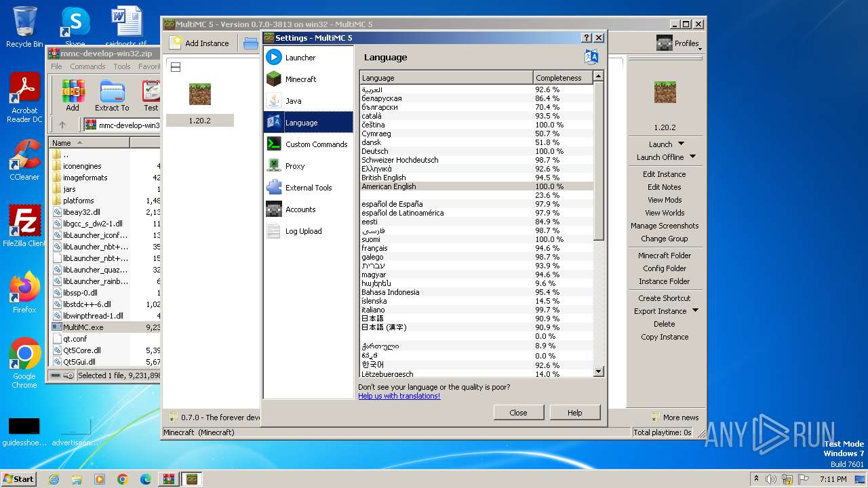Open the Instance Folder
Image resolution: width=868 pixels, height=488 pixels.
(x=664, y=281)
